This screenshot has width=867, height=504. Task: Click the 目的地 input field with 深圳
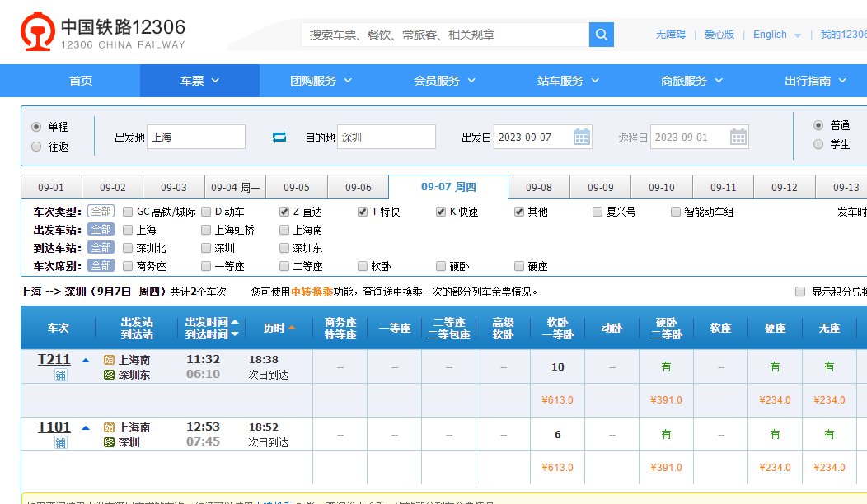tap(387, 137)
